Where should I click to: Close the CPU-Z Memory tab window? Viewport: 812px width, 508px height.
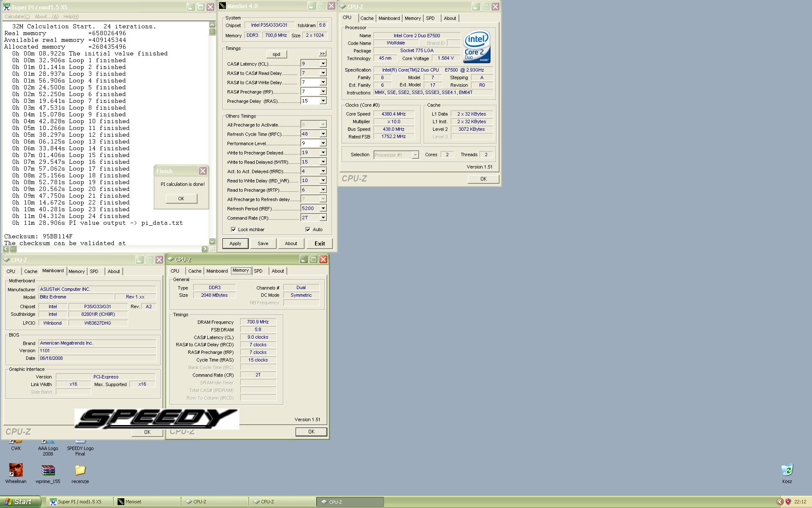point(323,259)
